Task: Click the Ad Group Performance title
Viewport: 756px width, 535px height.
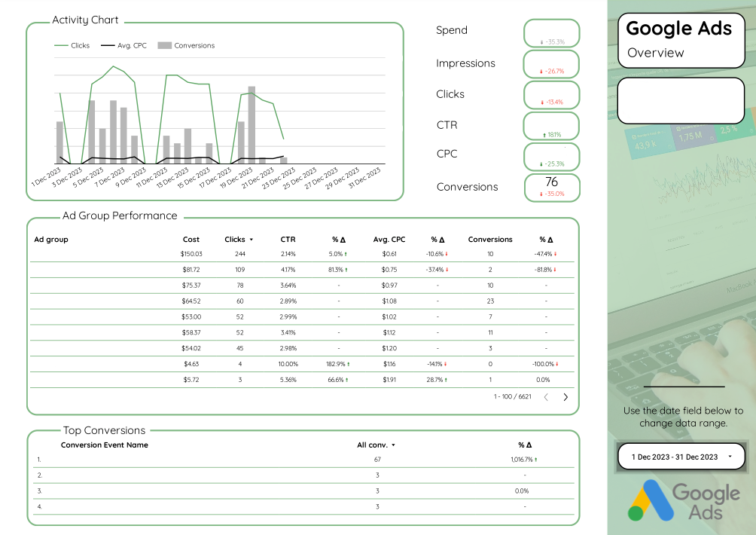Action: (120, 216)
